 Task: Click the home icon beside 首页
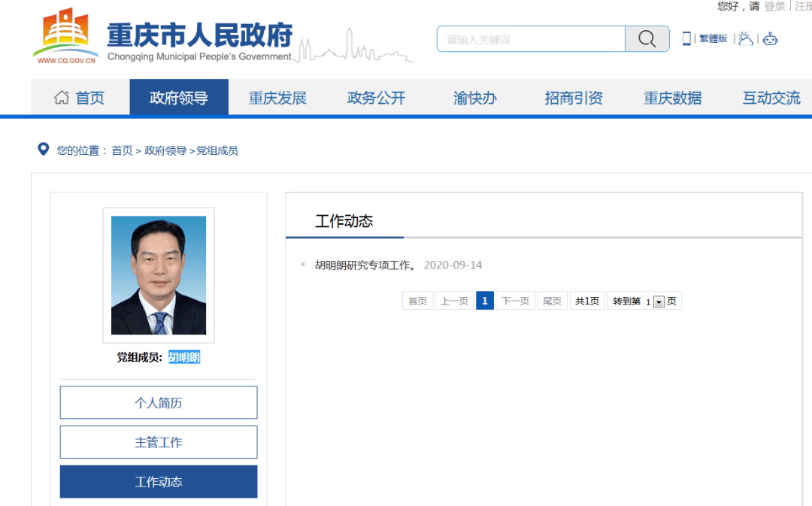coord(62,98)
